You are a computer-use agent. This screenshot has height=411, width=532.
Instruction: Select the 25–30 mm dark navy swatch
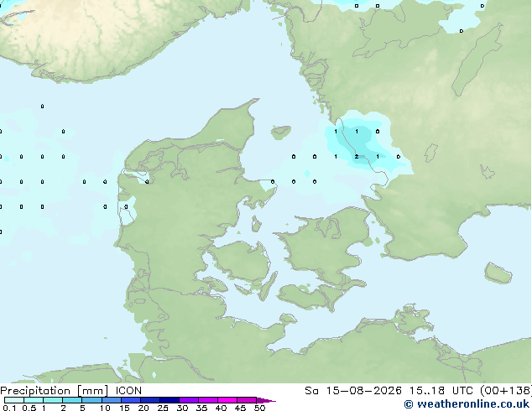169,400
